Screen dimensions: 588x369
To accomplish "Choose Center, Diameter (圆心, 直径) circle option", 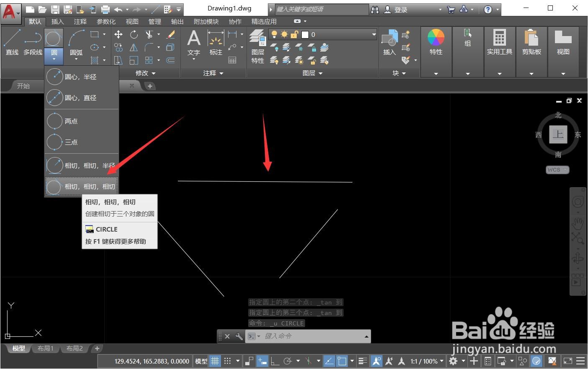I will pos(82,98).
